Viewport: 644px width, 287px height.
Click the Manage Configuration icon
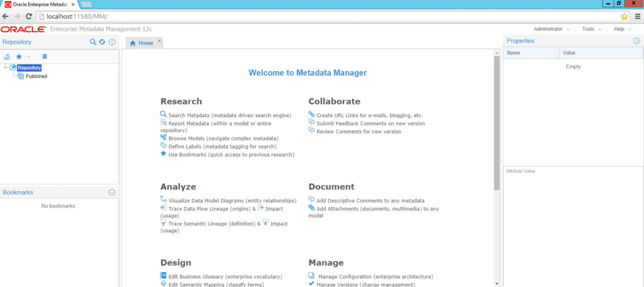click(311, 276)
